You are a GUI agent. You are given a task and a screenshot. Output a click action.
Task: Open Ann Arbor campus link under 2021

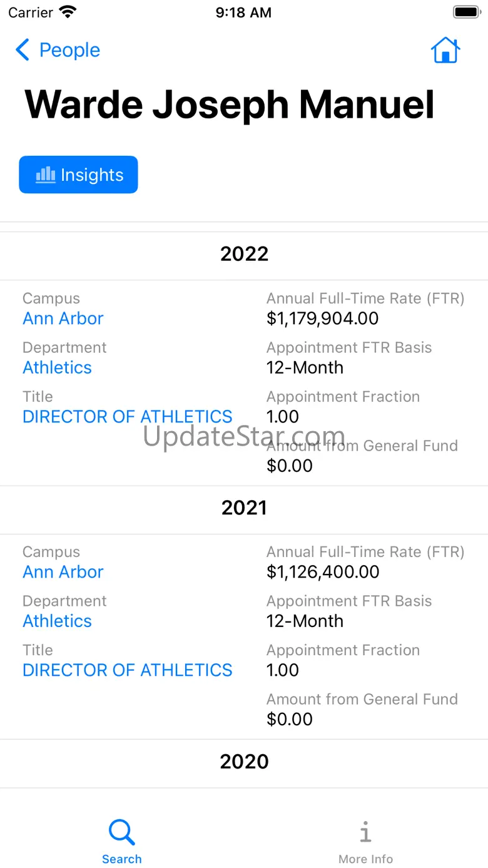pos(63,572)
